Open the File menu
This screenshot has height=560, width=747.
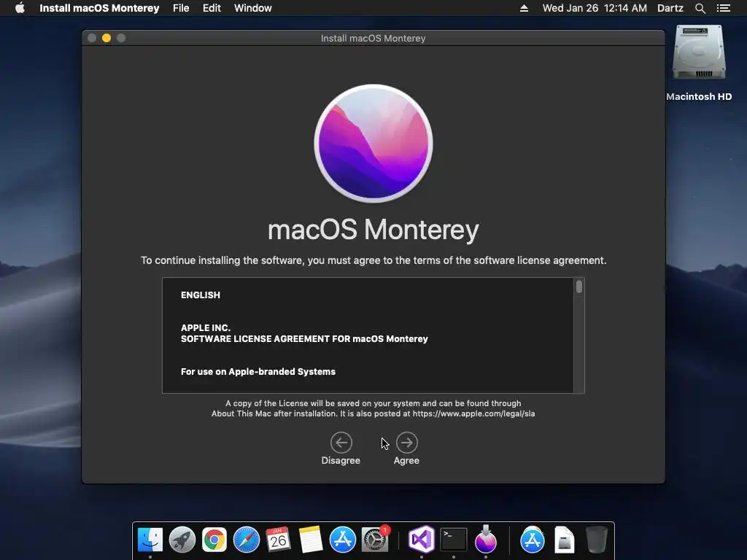tap(181, 8)
